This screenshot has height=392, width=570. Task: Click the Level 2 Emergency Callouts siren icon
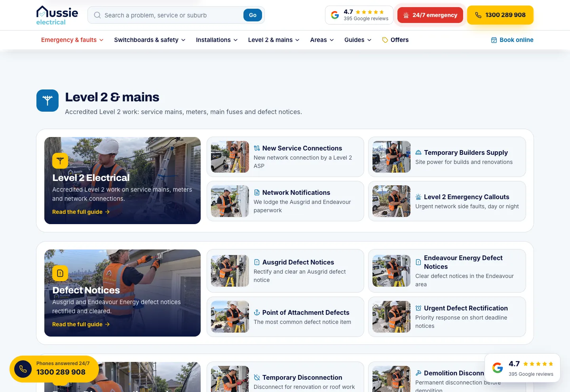click(418, 197)
